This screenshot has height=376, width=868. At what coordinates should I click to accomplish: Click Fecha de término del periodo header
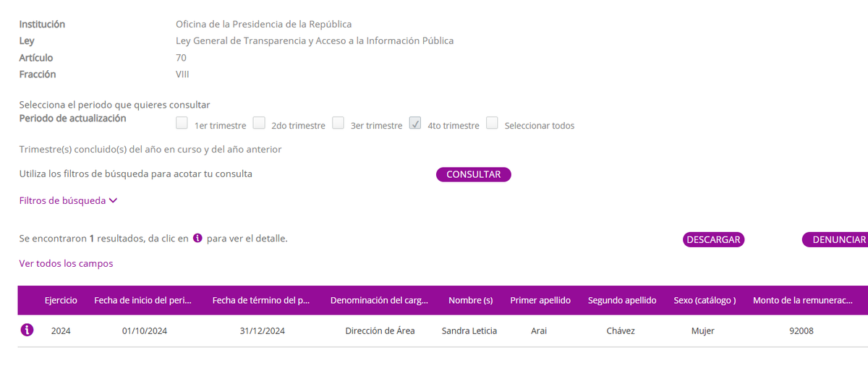pos(261,300)
